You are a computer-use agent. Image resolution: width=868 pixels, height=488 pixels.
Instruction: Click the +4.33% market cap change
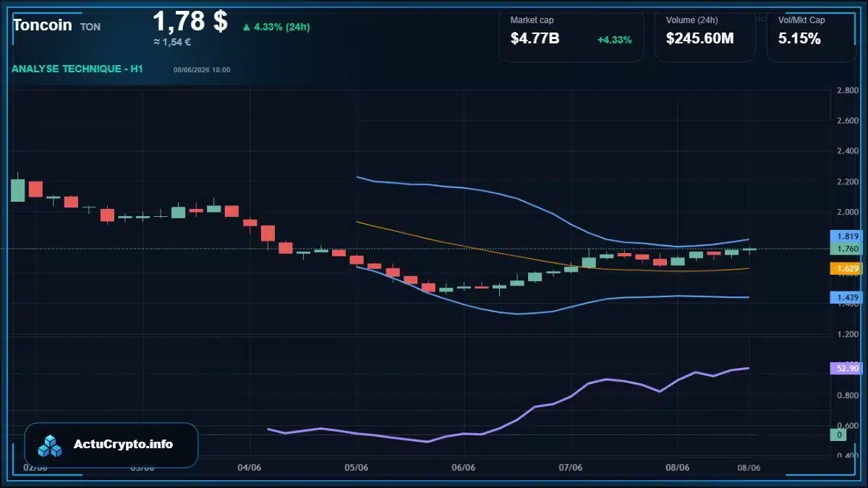[x=615, y=40]
